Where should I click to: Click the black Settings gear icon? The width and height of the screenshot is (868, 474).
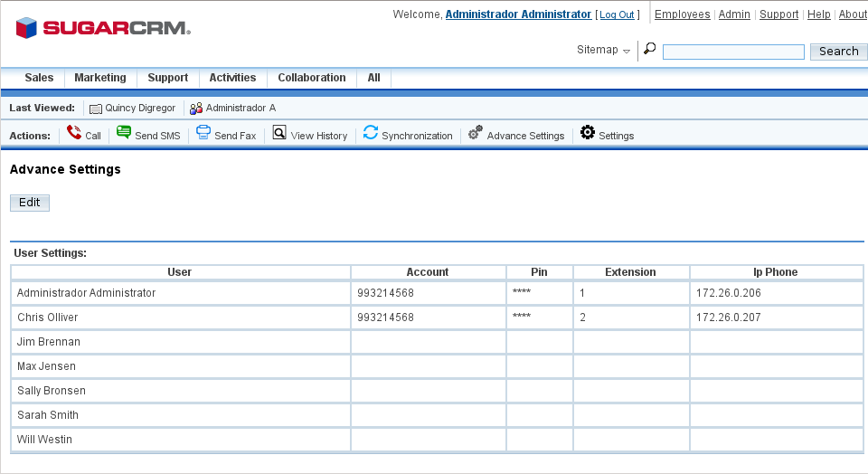tap(588, 133)
